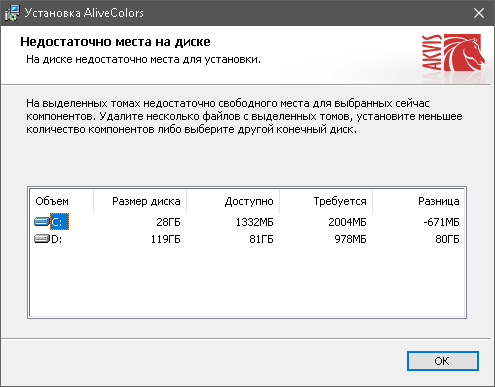
Task: Select the highlighted C: volume label
Action: (59, 222)
